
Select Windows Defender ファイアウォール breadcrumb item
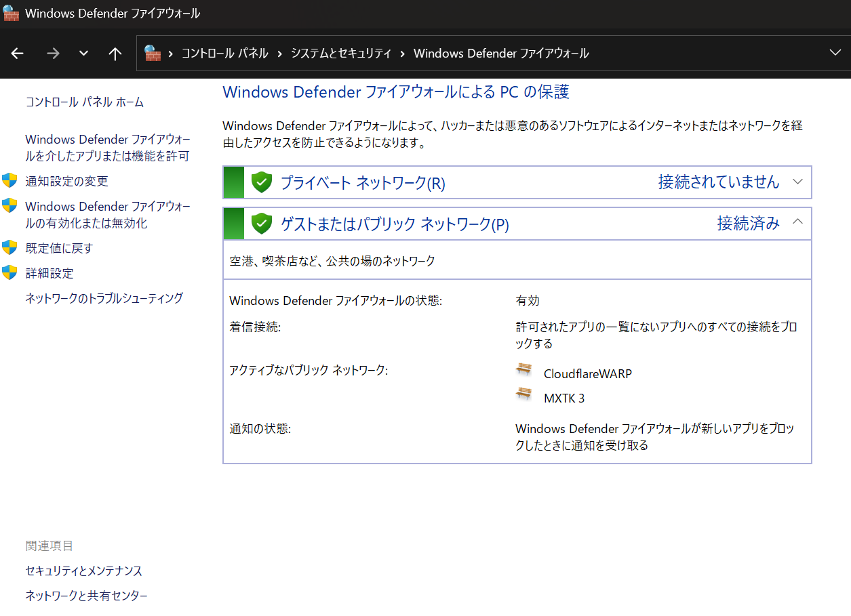[501, 54]
